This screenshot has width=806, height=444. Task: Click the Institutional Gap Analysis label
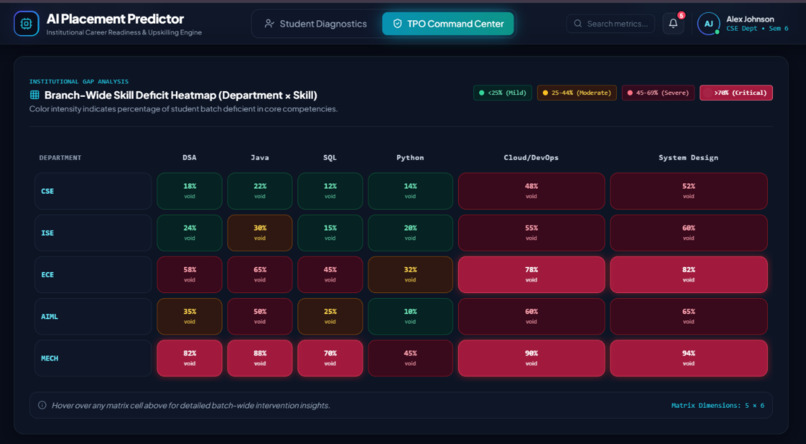click(79, 82)
